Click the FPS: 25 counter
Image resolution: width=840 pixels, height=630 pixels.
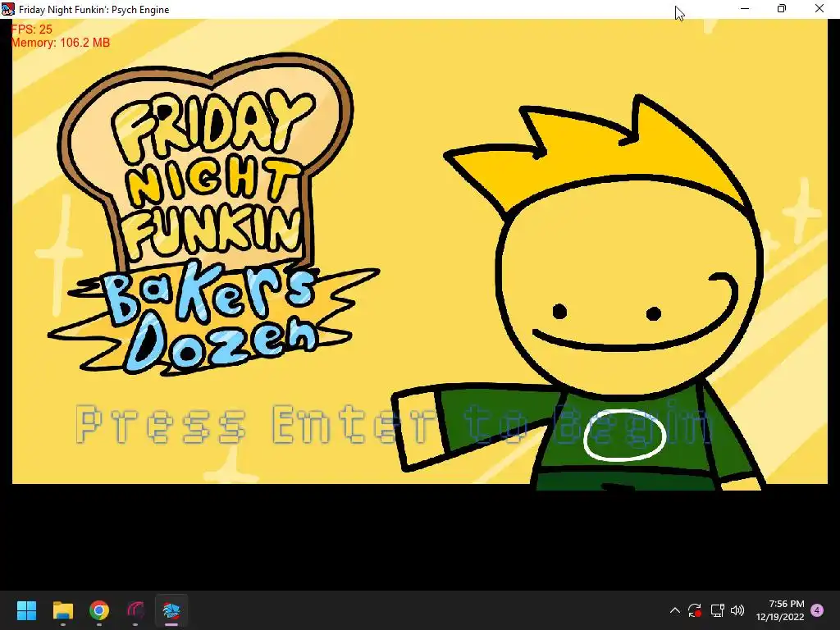(32, 30)
